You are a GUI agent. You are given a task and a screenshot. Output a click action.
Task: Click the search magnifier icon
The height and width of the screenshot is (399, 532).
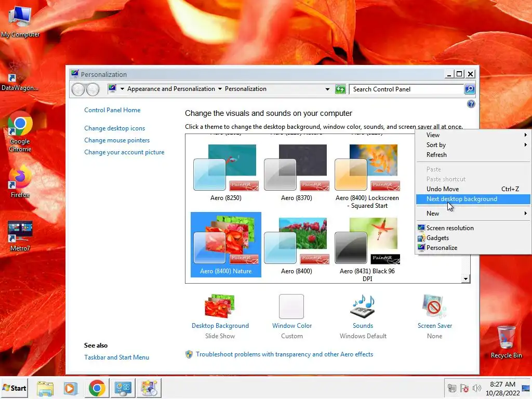pos(470,89)
